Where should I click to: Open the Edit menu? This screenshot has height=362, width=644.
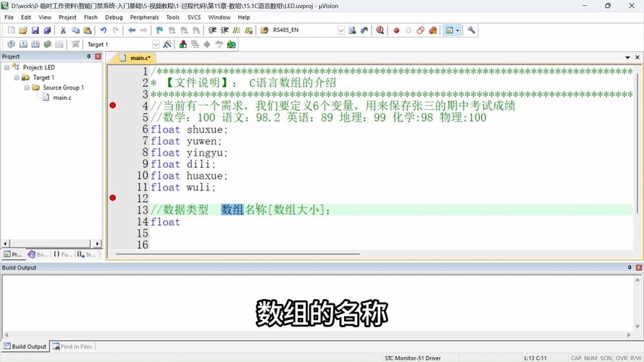[x=26, y=17]
